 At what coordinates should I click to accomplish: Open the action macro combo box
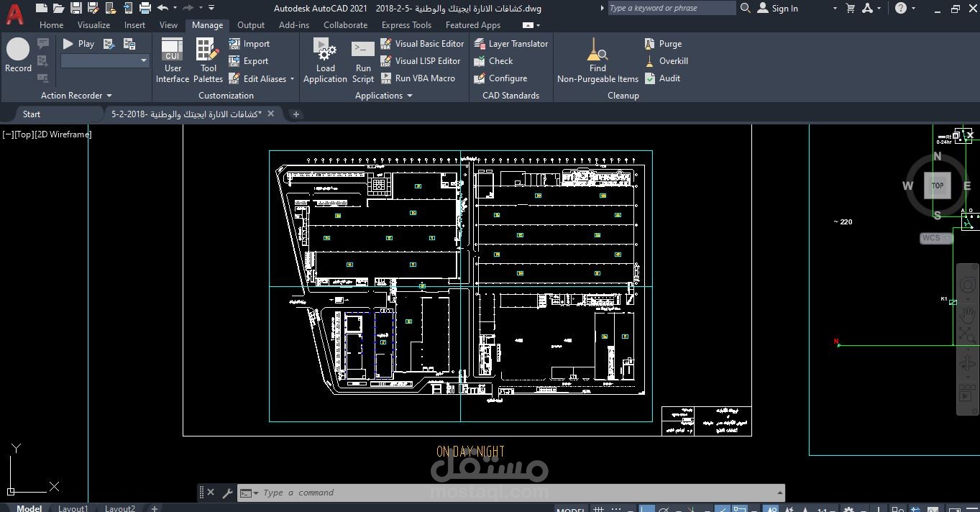pyautogui.click(x=104, y=61)
